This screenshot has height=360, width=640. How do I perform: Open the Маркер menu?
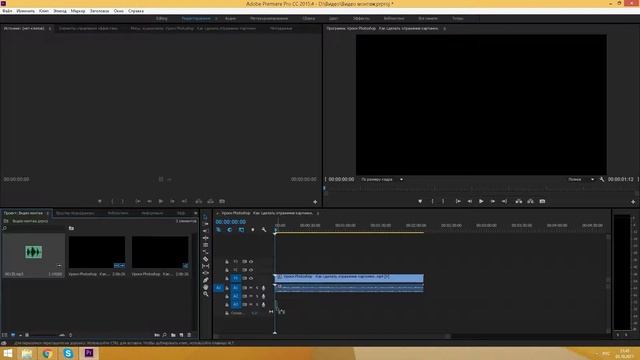click(78, 11)
